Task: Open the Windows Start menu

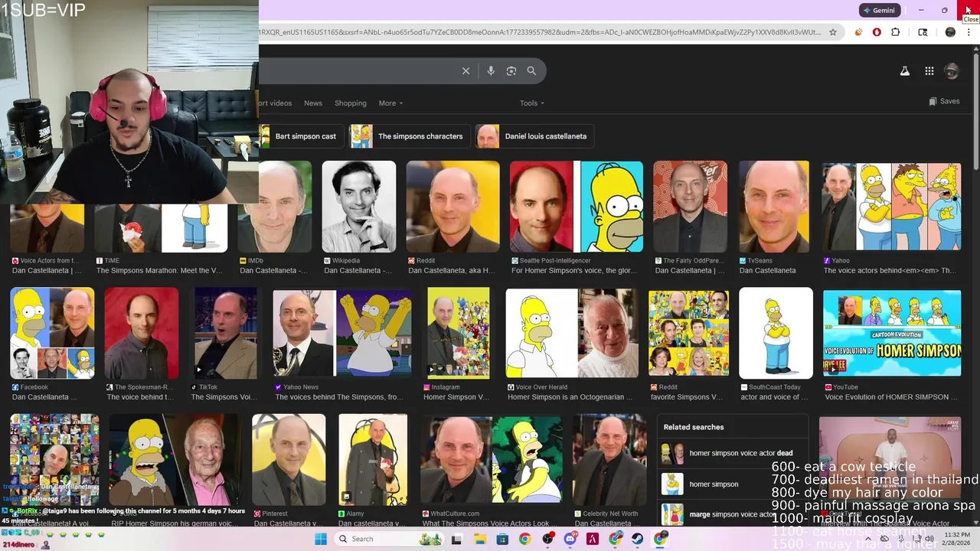Action: tap(321, 539)
